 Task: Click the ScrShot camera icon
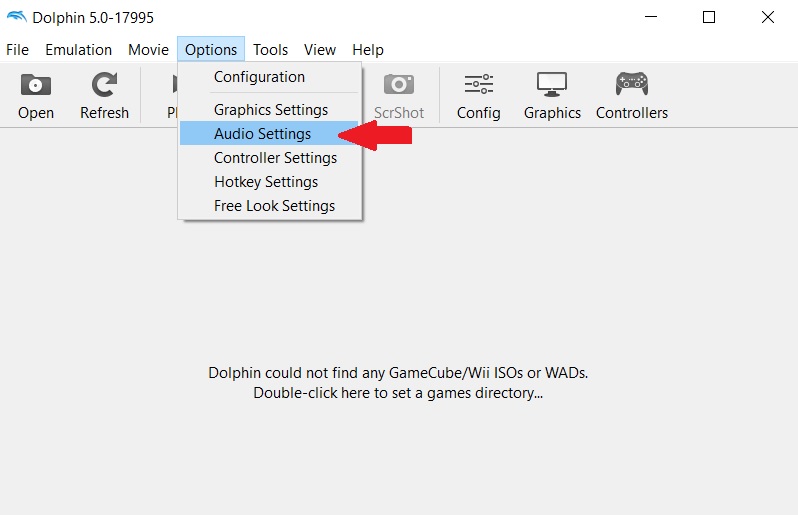click(399, 86)
